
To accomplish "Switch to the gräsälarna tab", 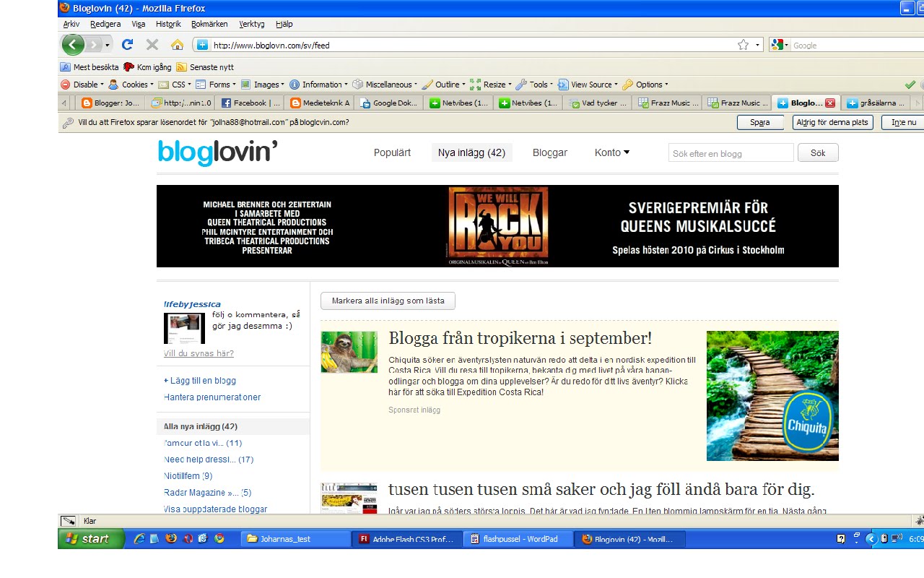I will [874, 103].
